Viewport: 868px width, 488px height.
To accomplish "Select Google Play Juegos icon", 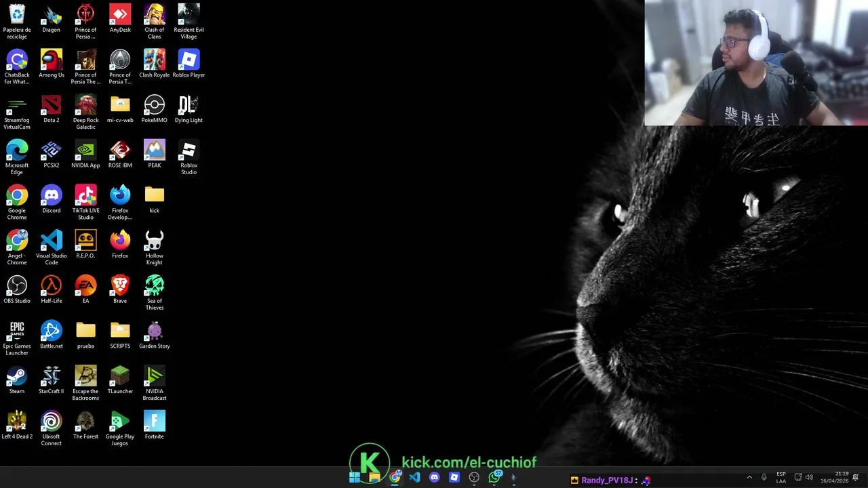I will tap(120, 428).
